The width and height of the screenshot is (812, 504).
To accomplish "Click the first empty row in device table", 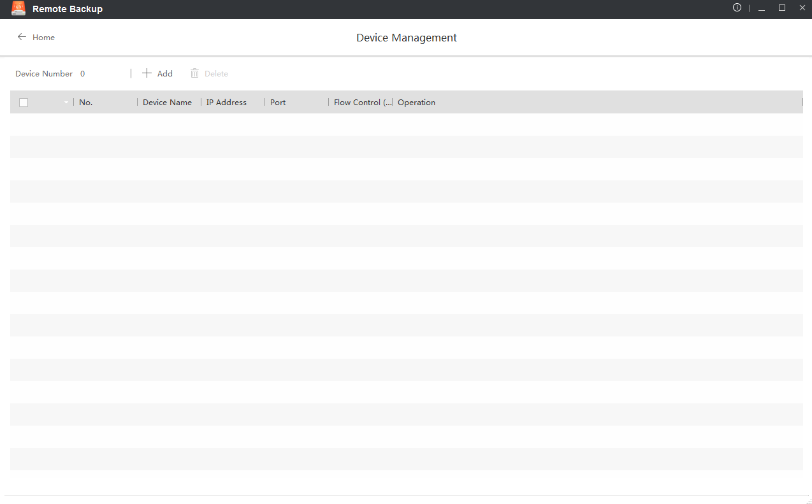I will point(406,124).
